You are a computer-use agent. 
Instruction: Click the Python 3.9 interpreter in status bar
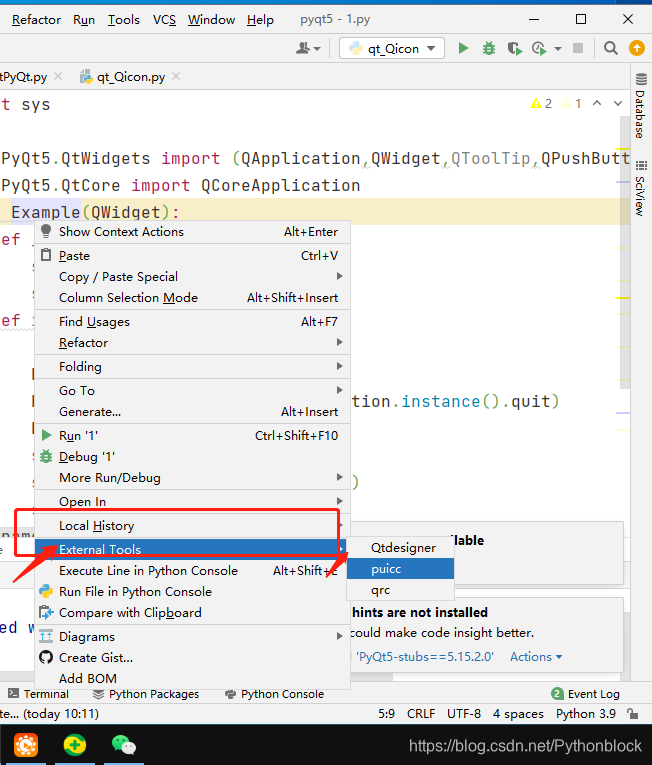(x=586, y=714)
